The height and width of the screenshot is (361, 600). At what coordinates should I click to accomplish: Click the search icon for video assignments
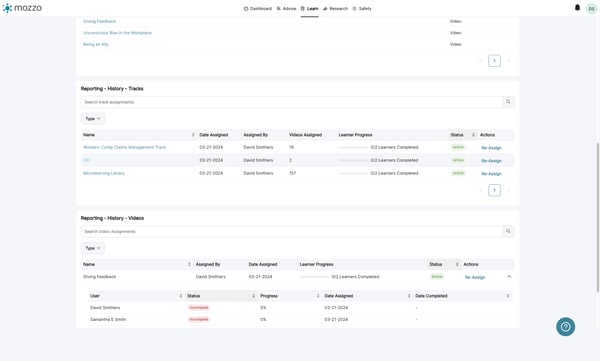508,231
